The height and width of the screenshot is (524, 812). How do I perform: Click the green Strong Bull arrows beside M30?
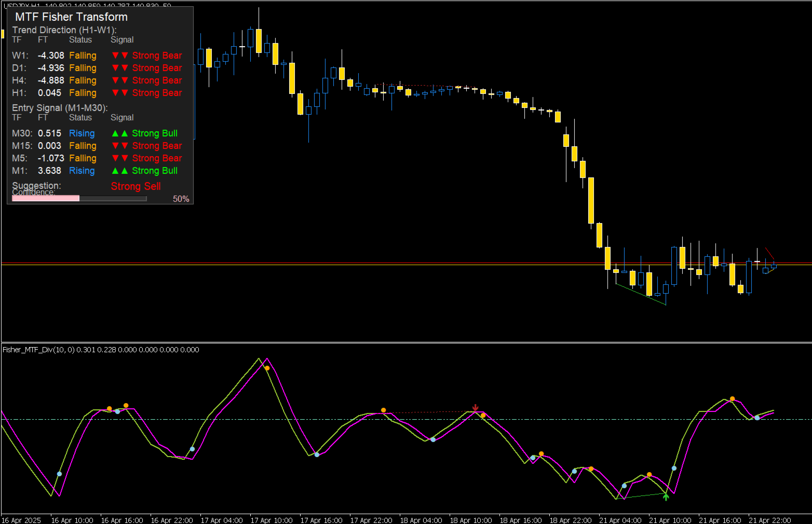[x=119, y=133]
